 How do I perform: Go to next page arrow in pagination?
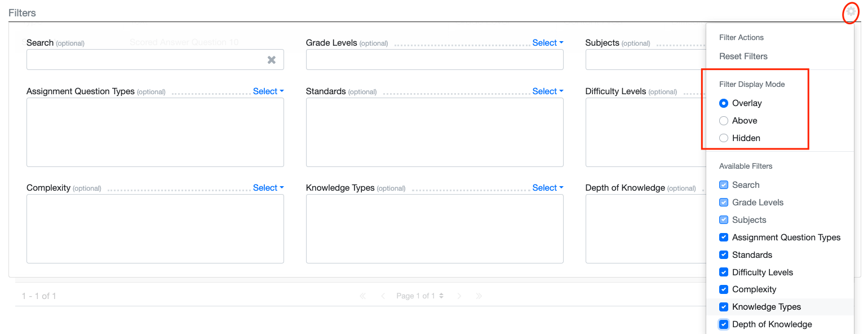pos(459,296)
